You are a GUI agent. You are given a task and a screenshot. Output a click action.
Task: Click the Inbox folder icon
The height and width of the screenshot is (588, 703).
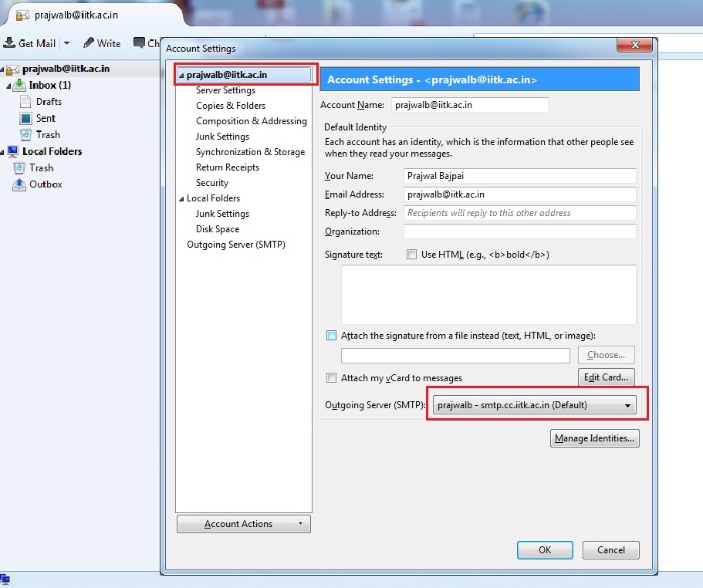pos(19,85)
